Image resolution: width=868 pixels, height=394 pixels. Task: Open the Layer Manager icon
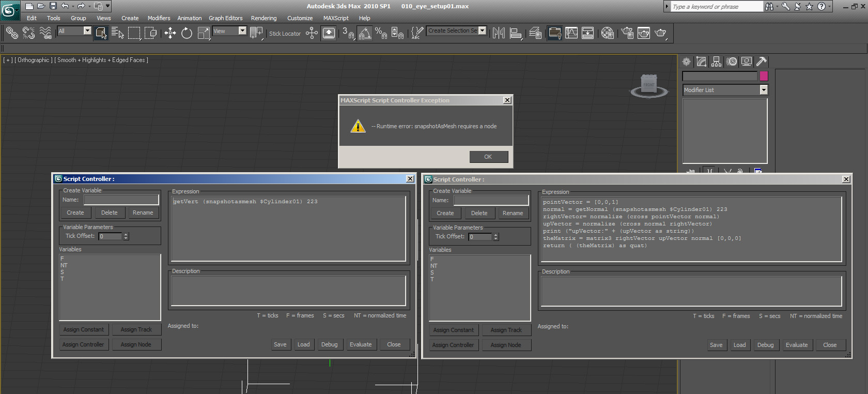click(x=535, y=33)
